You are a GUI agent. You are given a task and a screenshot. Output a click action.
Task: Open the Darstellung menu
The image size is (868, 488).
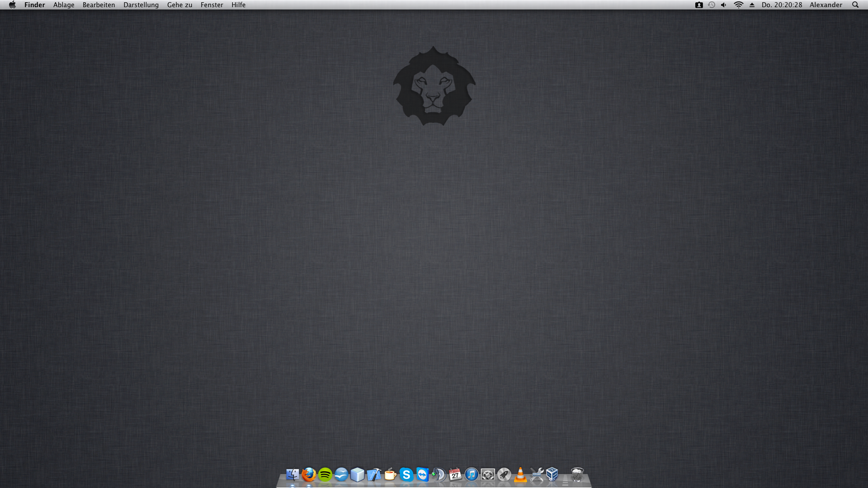coord(141,5)
